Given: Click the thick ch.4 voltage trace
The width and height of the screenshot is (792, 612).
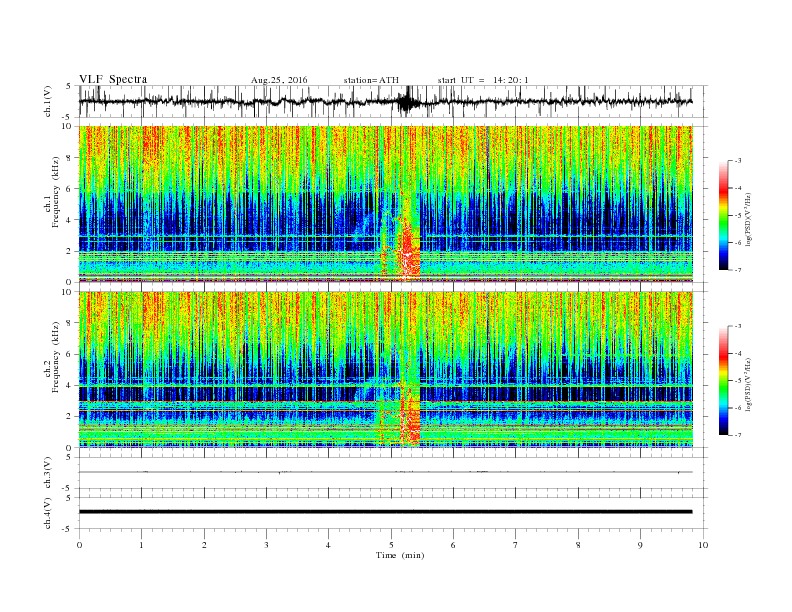Looking at the screenshot, I should (x=385, y=512).
